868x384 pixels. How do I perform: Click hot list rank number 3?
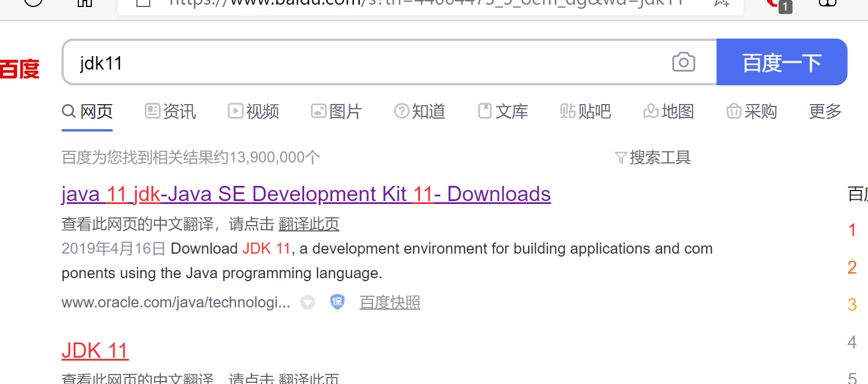[x=852, y=305]
